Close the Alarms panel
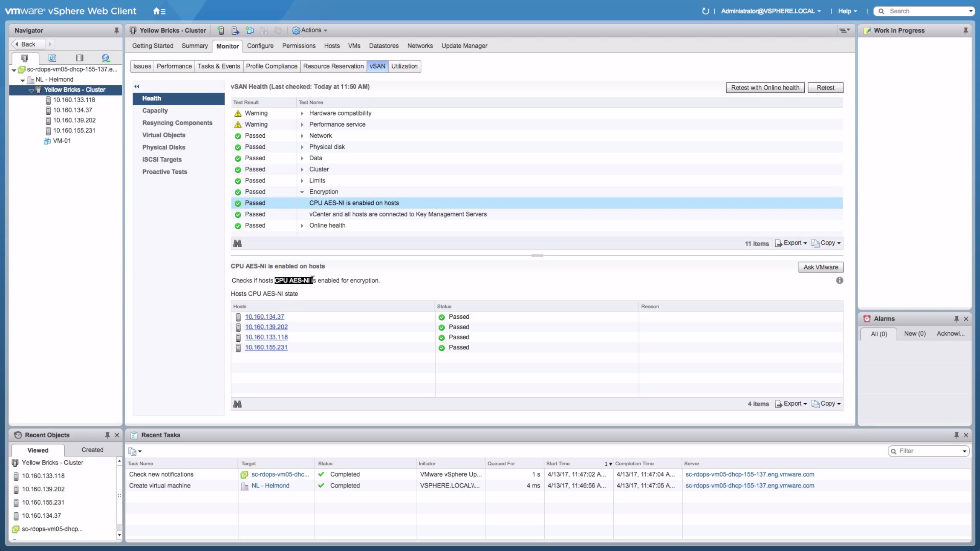980x551 pixels. [966, 319]
